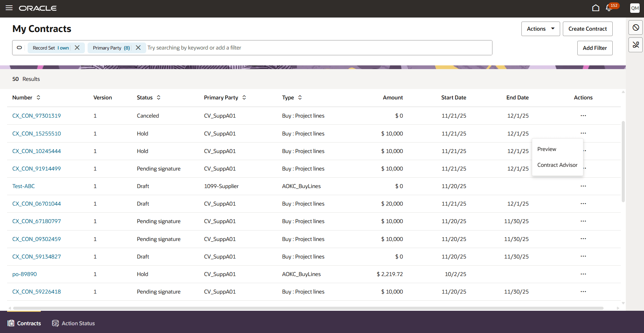This screenshot has width=644, height=333.
Task: Open the navigation hamburger menu
Action: coord(9,8)
